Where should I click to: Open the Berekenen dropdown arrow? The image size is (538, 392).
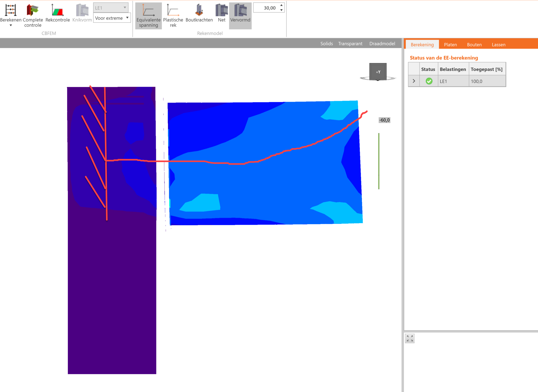11,25
